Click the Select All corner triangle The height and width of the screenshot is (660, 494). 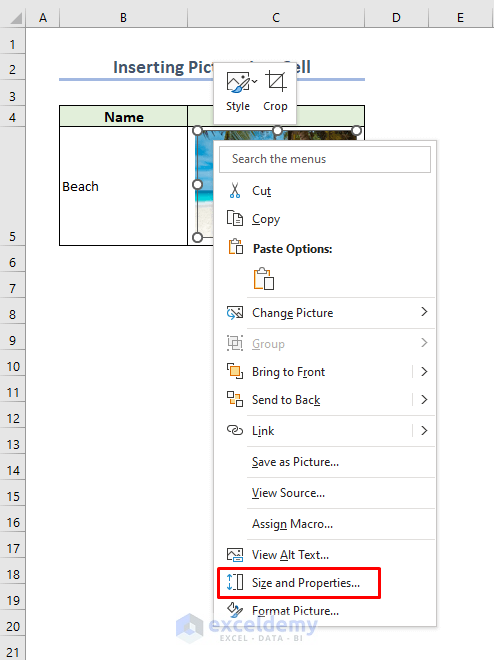point(16,19)
